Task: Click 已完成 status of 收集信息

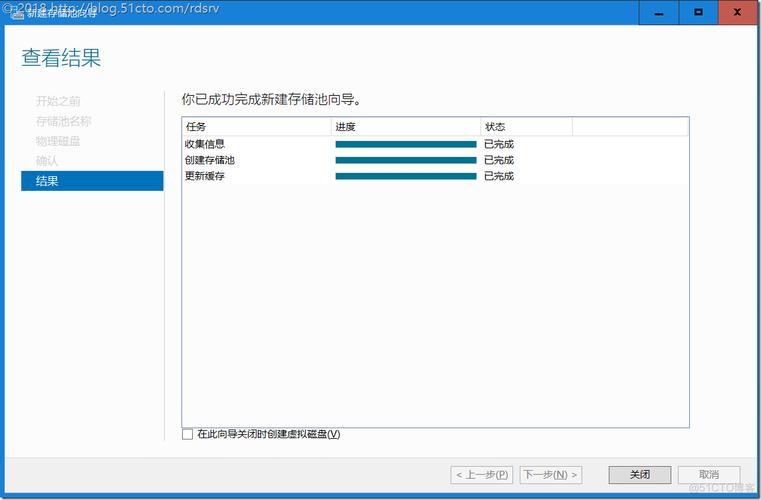Action: pos(499,144)
